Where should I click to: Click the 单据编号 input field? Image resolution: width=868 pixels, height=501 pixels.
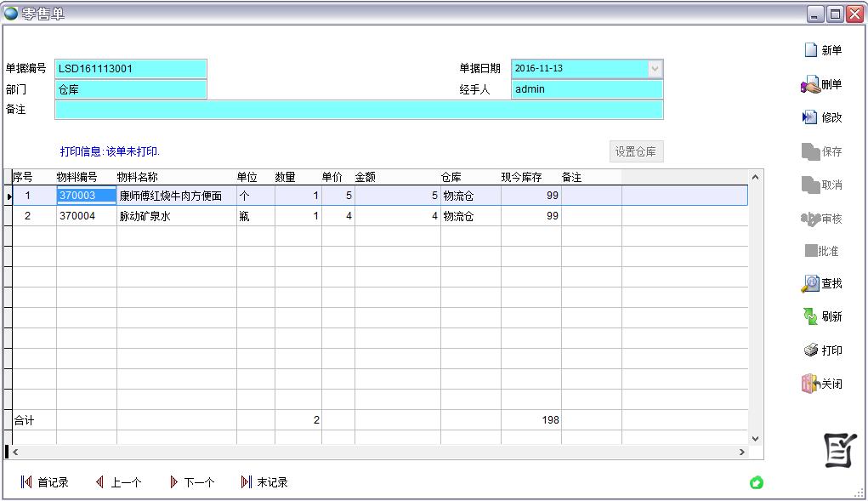pos(131,69)
